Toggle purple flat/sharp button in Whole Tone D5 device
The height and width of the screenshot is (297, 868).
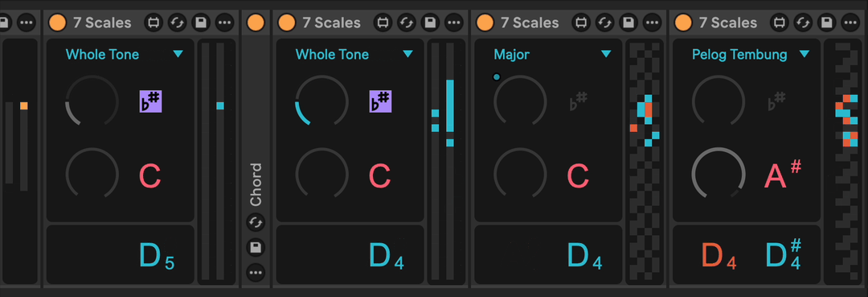pos(150,101)
